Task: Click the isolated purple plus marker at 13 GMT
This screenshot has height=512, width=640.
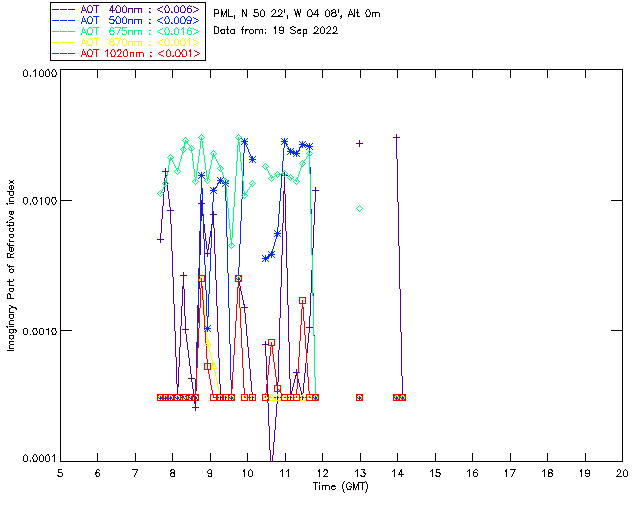Action: click(360, 143)
